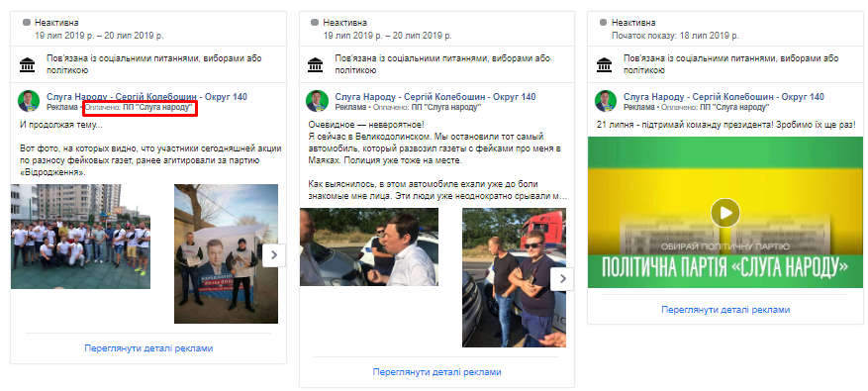Click the gray inactive status dot in the first card
868x391 pixels.
tap(27, 23)
